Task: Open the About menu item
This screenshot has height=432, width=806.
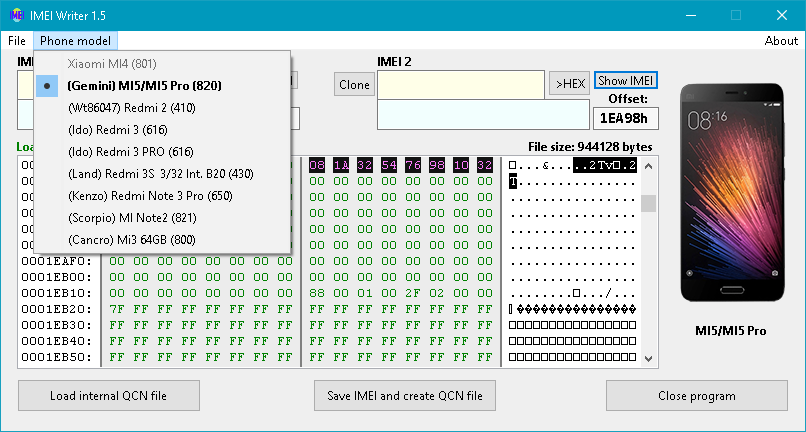Action: point(781,41)
